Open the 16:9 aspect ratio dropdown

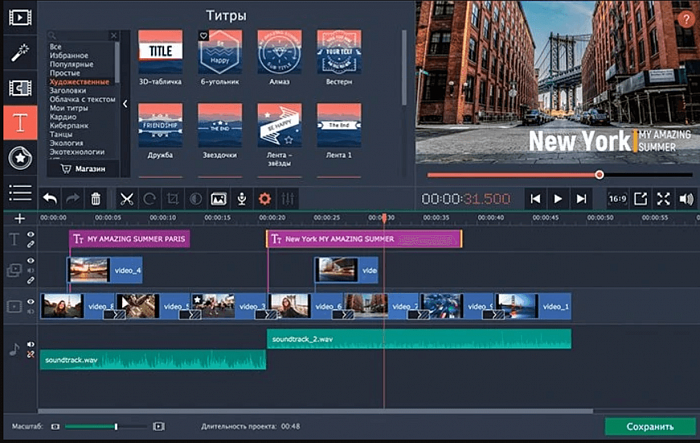click(x=617, y=199)
